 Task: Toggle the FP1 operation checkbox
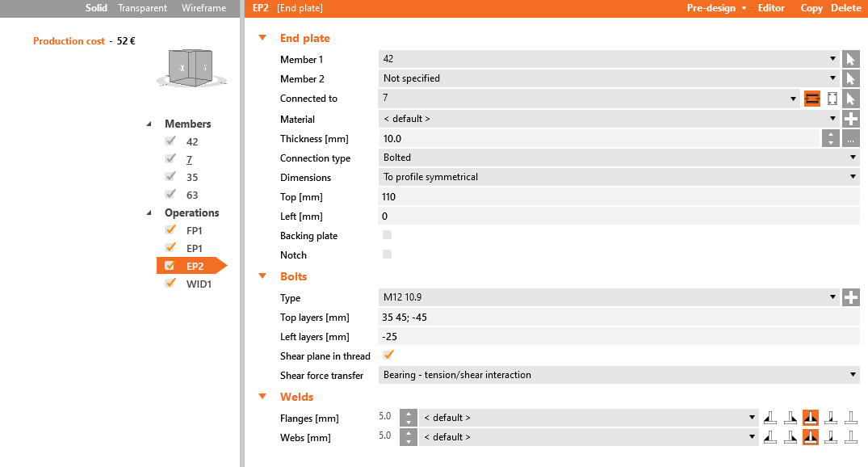(170, 229)
